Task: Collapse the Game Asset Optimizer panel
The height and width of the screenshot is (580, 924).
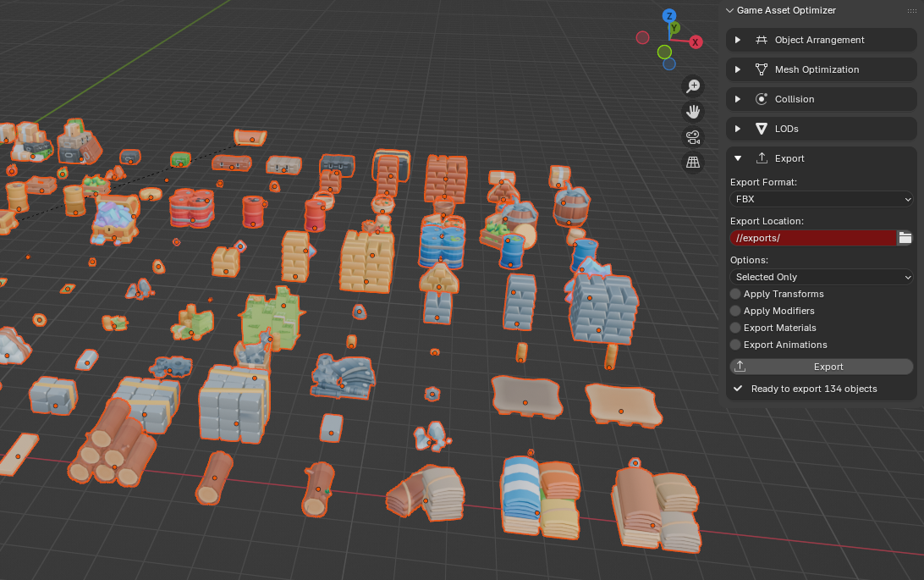Action: (x=729, y=11)
